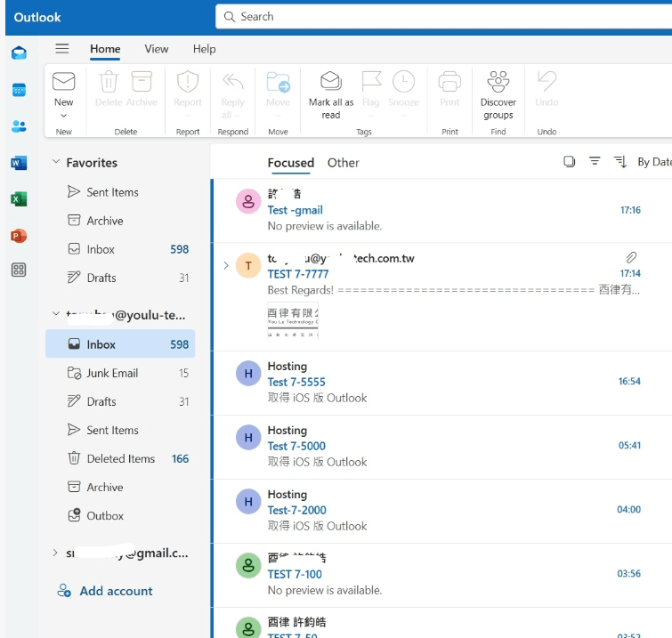This screenshot has width=672, height=638.
Task: Click the Snooze clock icon
Action: [403, 81]
